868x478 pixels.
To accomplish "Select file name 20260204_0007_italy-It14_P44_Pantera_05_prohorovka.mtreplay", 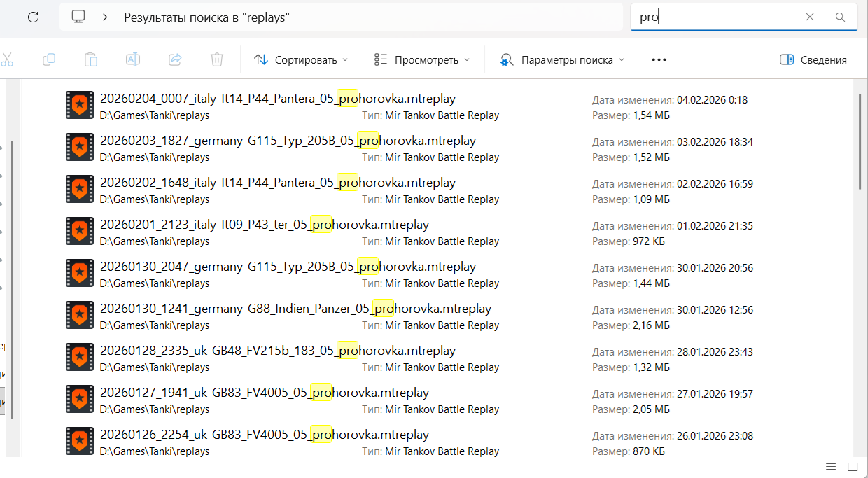I will (278, 99).
